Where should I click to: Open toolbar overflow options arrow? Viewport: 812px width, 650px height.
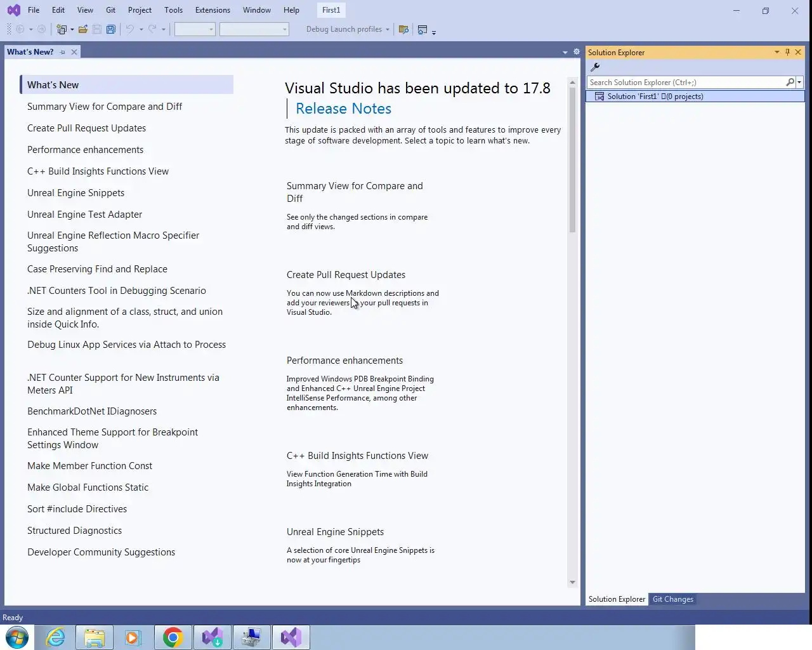pos(434,32)
